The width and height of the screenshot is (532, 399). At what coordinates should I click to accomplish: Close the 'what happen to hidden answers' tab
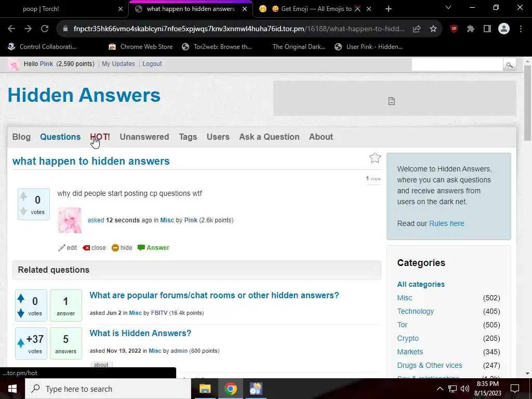tap(245, 9)
